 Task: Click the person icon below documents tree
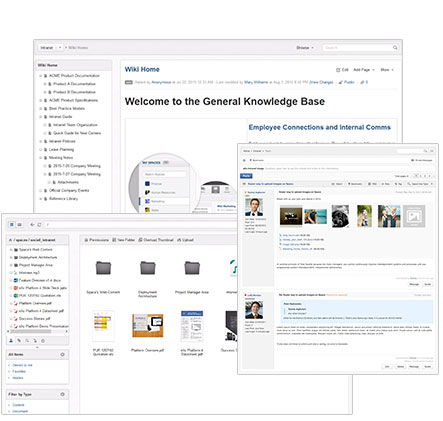(11, 341)
